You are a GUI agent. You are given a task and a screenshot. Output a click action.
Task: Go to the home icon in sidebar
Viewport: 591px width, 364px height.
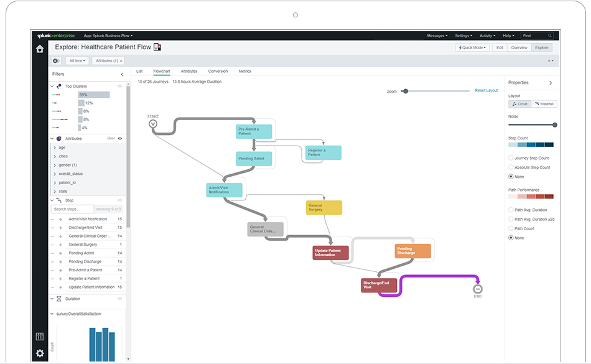coord(40,49)
